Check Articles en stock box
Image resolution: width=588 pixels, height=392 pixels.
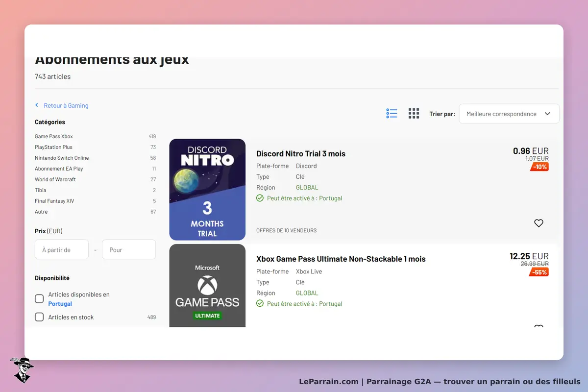coord(39,317)
